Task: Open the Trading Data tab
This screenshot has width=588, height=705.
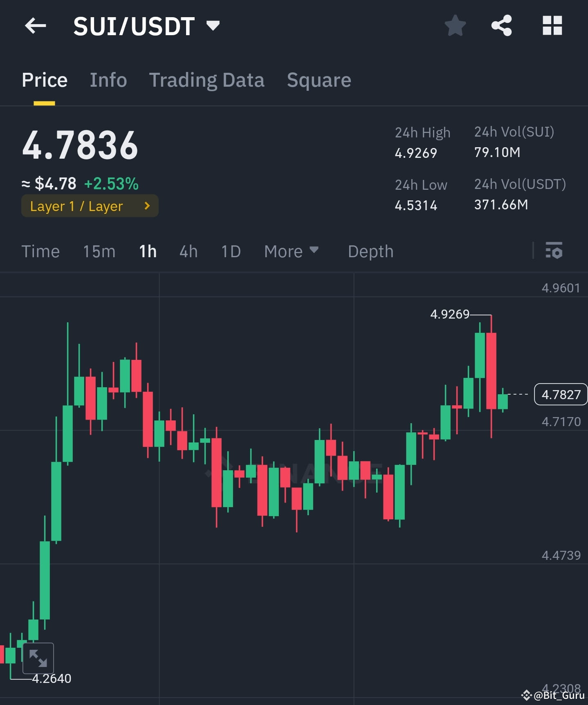Action: tap(207, 80)
